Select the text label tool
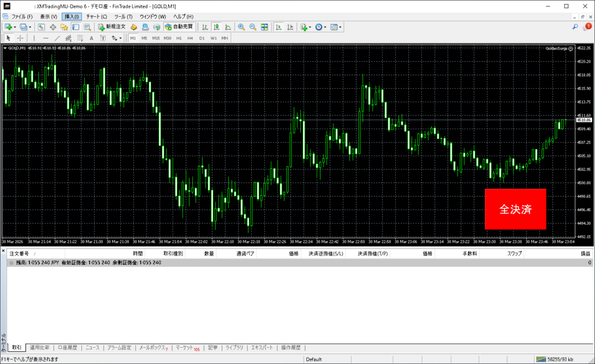Screen dimensions: 595x364 tap(91, 38)
